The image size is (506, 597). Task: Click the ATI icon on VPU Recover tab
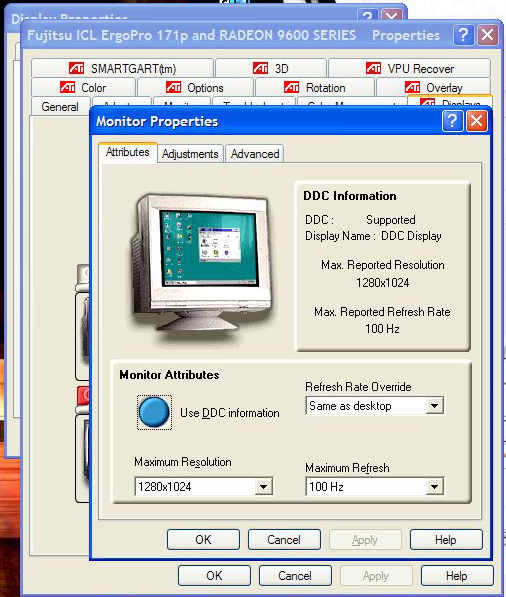(x=373, y=68)
